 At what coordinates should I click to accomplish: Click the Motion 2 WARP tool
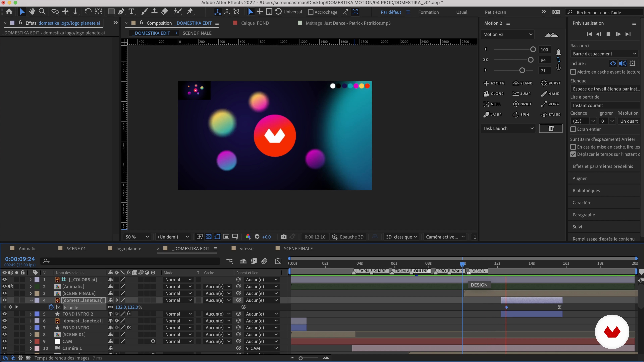click(493, 115)
